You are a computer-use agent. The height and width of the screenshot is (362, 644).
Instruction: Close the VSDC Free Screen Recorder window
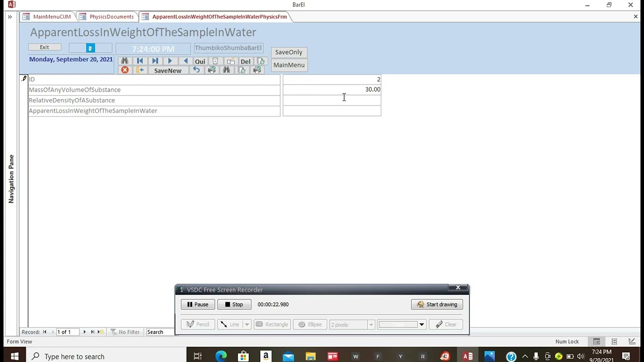point(458,288)
